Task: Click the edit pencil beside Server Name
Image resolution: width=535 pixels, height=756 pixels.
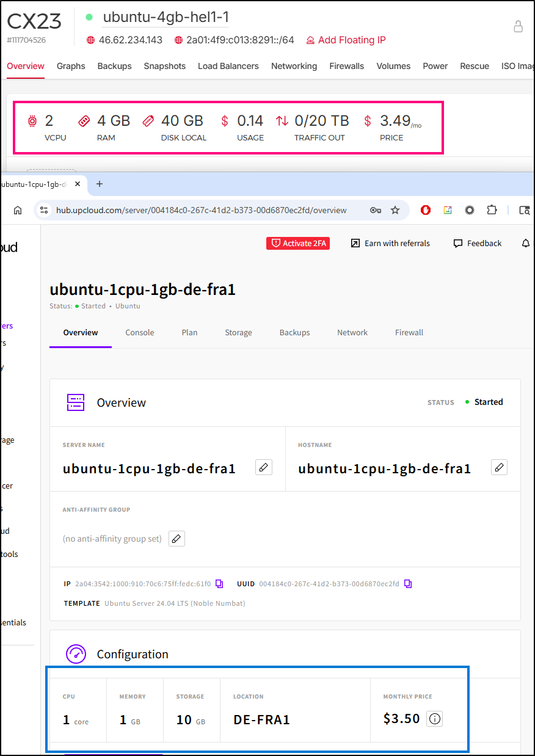Action: pos(263,467)
